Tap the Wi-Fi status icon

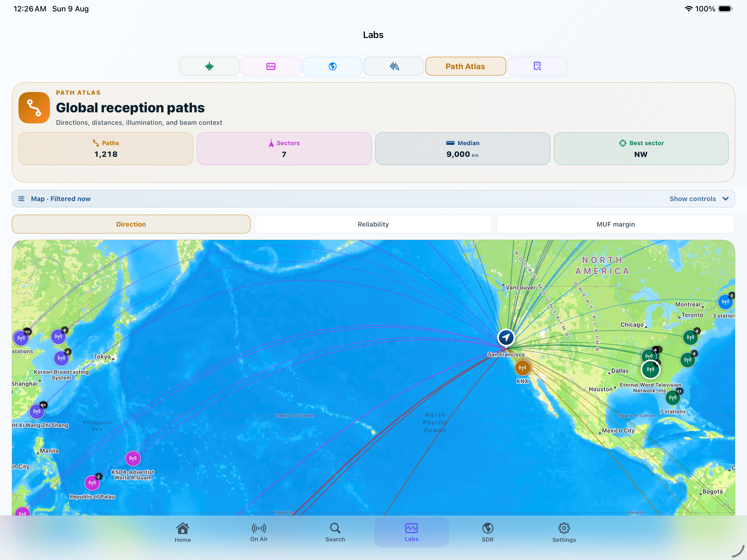click(689, 9)
